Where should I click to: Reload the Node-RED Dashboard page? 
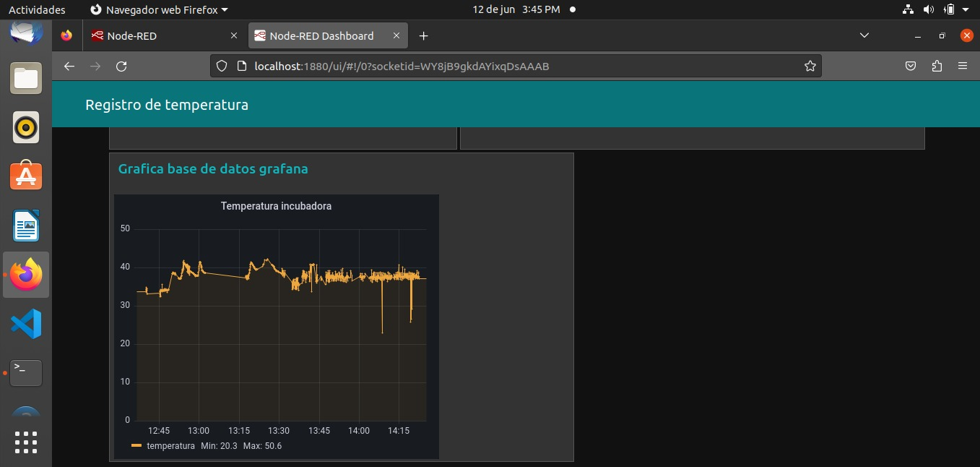click(x=121, y=65)
